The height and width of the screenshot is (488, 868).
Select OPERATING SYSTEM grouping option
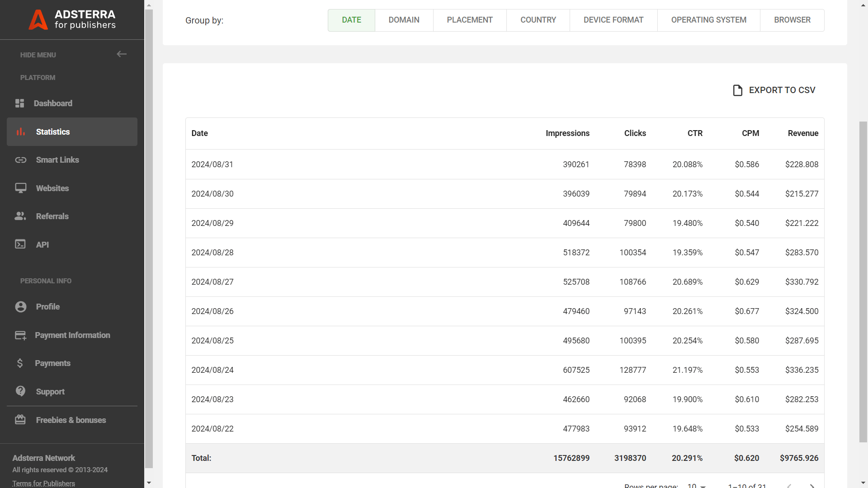tap(708, 20)
